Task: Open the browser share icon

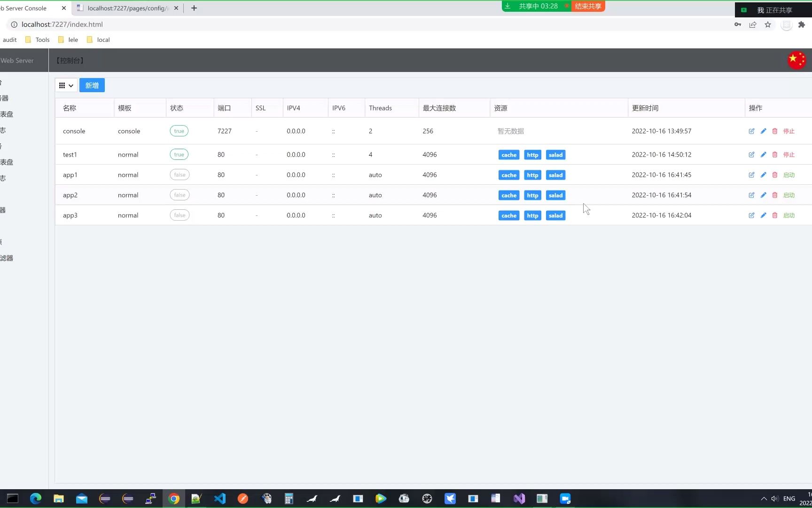Action: click(753, 24)
